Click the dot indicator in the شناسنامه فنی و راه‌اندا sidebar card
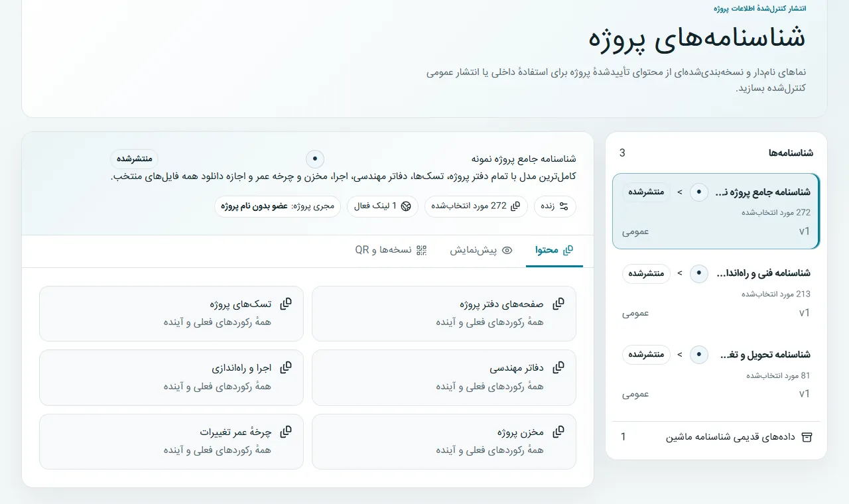Viewport: 849px width, 504px height. pos(699,273)
